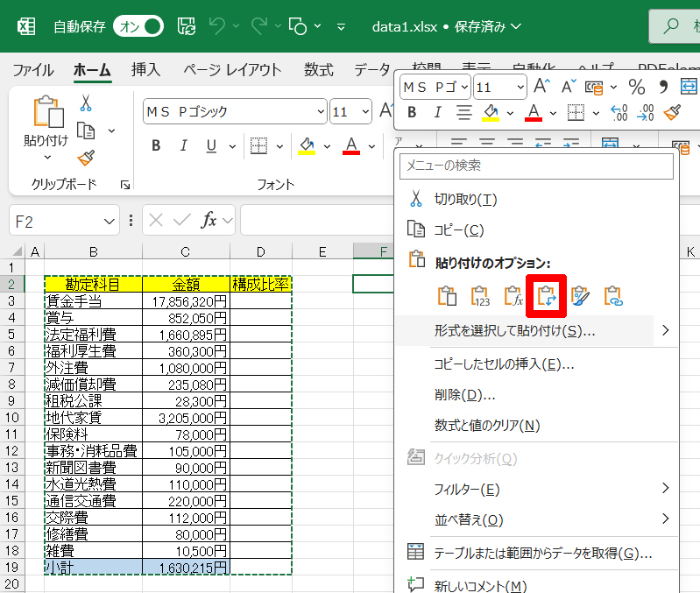Screen dimensions: 700x593
Task: Expand the Name Box dropdown showing F2
Action: coord(110,221)
